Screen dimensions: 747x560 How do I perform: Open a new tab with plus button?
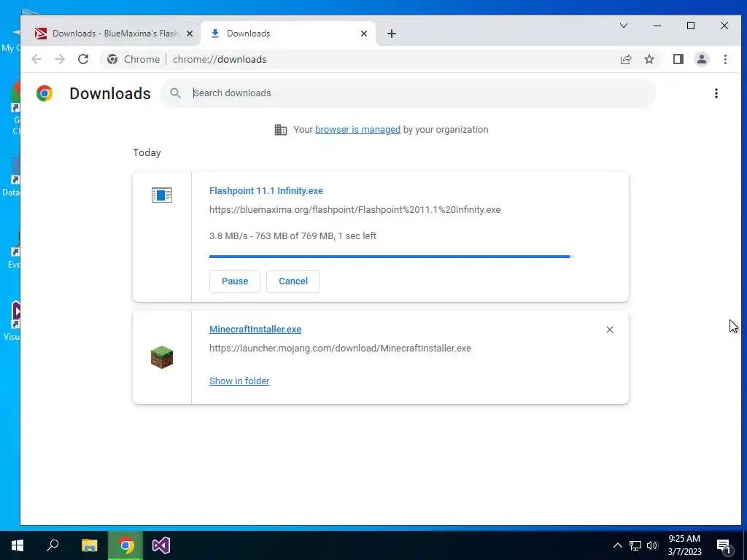point(391,34)
